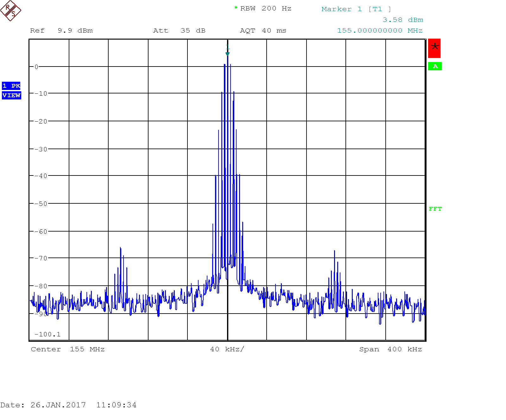Viewport: 506px width, 420px height.
Task: Click the -20 axis label
Action: point(41,121)
